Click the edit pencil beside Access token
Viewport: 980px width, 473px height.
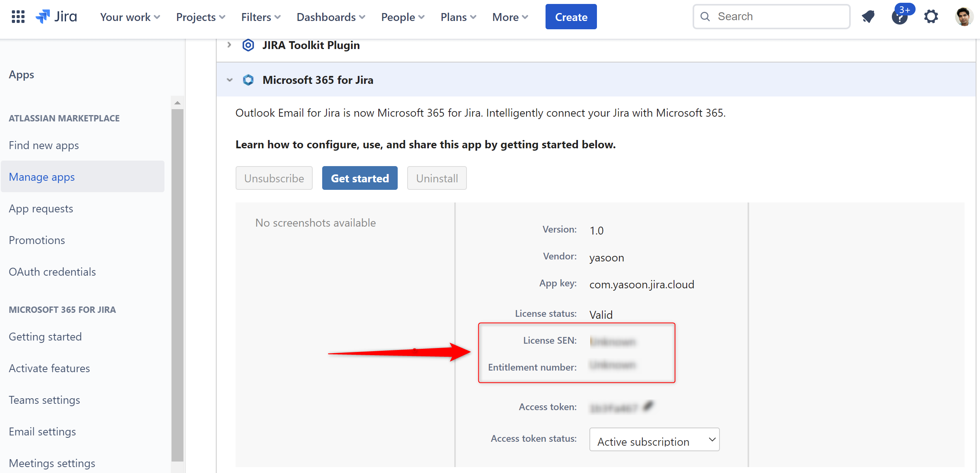[648, 406]
